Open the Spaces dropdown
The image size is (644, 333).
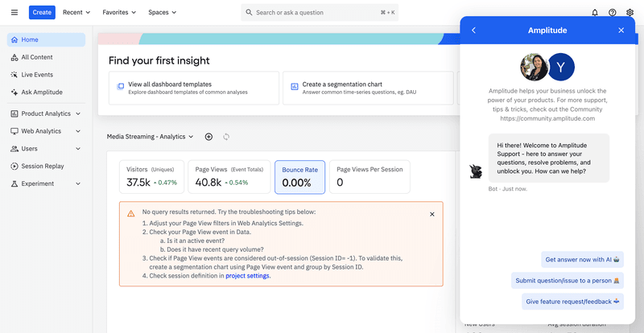(x=163, y=12)
